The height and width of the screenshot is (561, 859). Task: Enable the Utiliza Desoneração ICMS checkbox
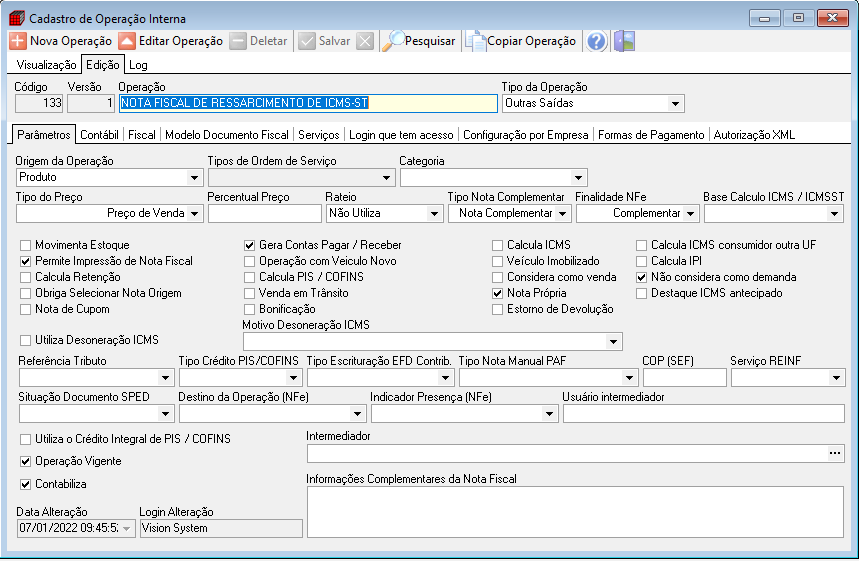(x=25, y=340)
